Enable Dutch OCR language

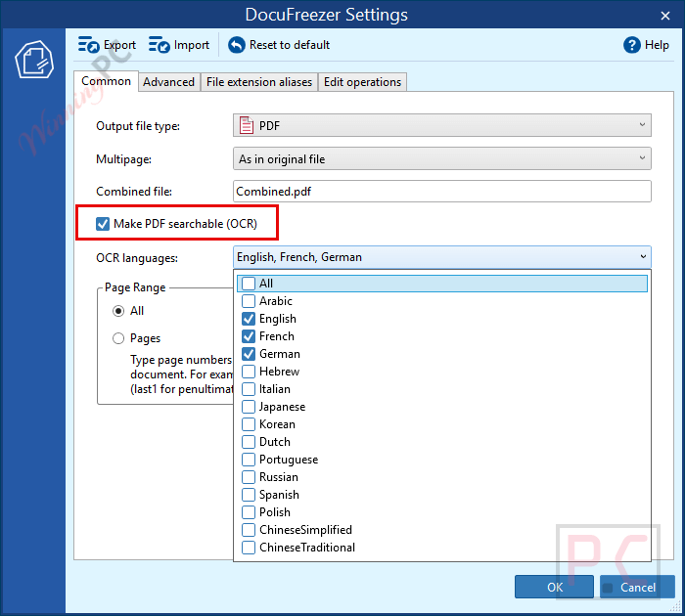click(x=249, y=442)
